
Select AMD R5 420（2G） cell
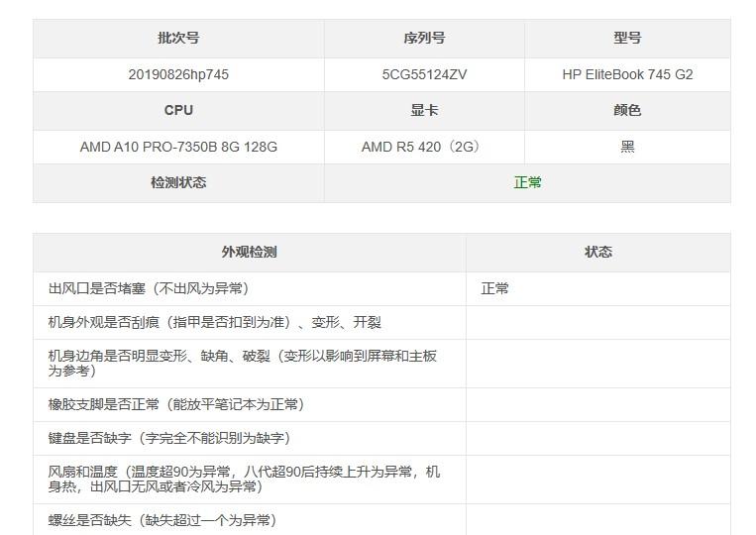(x=424, y=147)
